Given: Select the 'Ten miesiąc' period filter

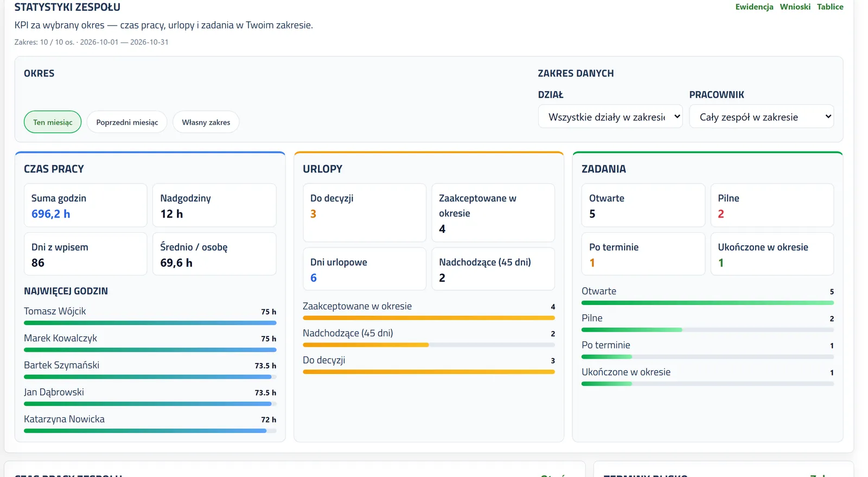Looking at the screenshot, I should coord(53,122).
